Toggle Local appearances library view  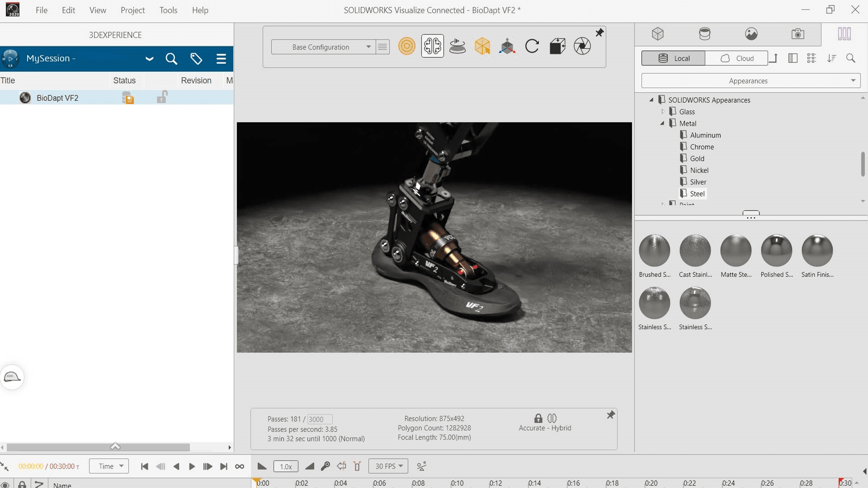coord(673,58)
